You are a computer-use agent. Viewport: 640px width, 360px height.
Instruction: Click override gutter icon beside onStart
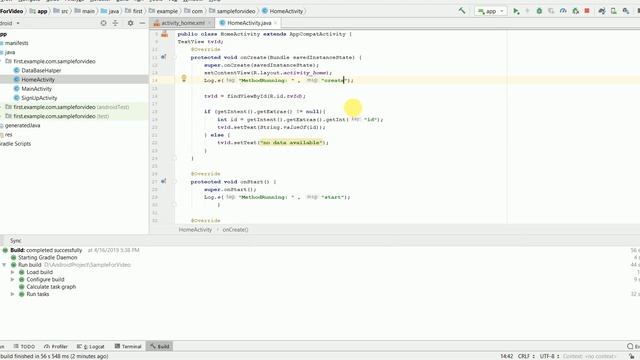pos(163,181)
